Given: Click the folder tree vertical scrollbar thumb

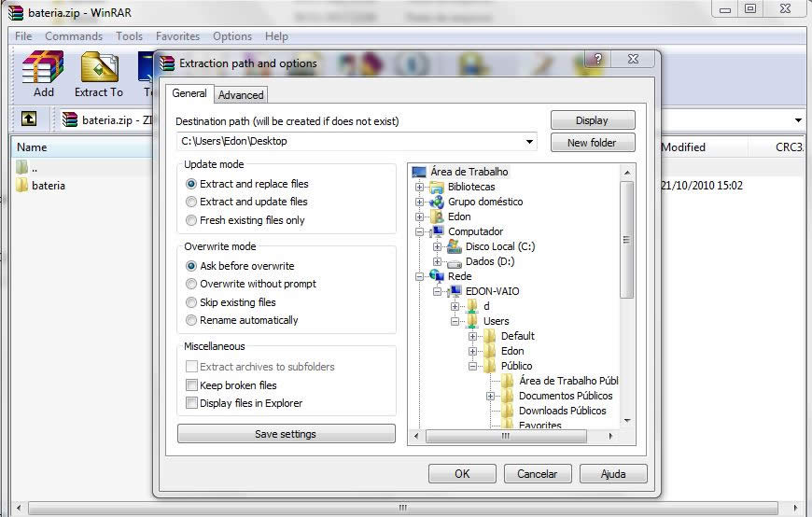Looking at the screenshot, I should [626, 239].
